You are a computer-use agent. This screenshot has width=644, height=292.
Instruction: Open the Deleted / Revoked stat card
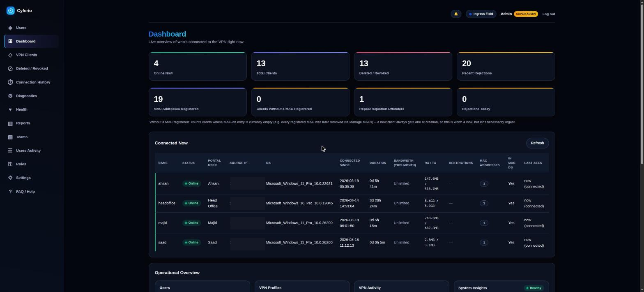click(x=403, y=66)
